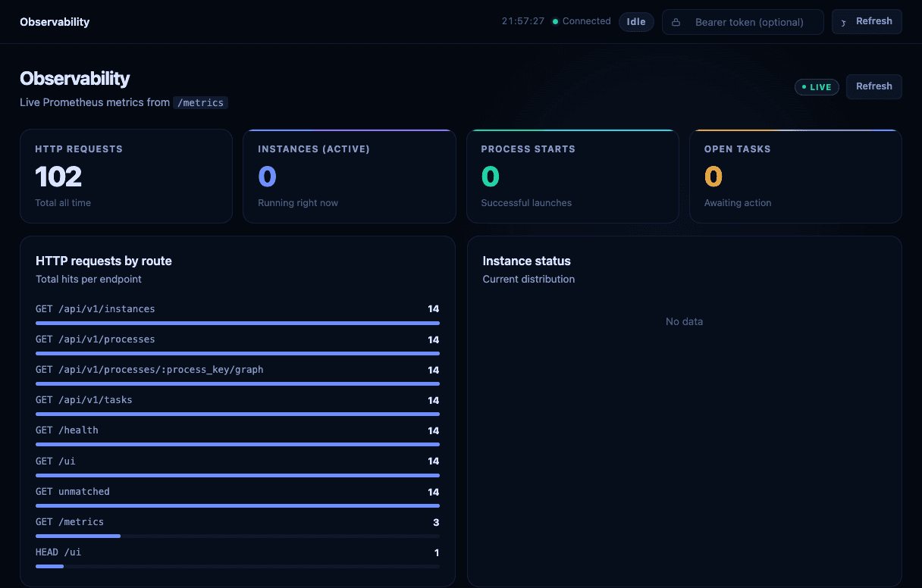Click the Awaiting action caption
The width and height of the screenshot is (922, 588).
(738, 203)
